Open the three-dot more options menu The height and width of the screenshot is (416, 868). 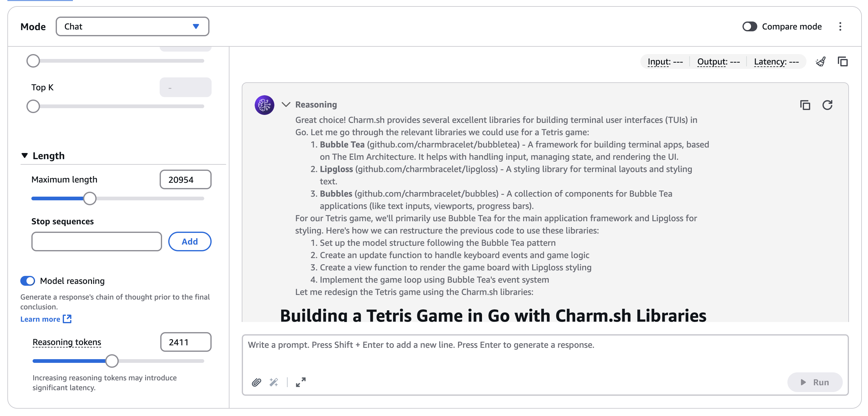(x=840, y=27)
